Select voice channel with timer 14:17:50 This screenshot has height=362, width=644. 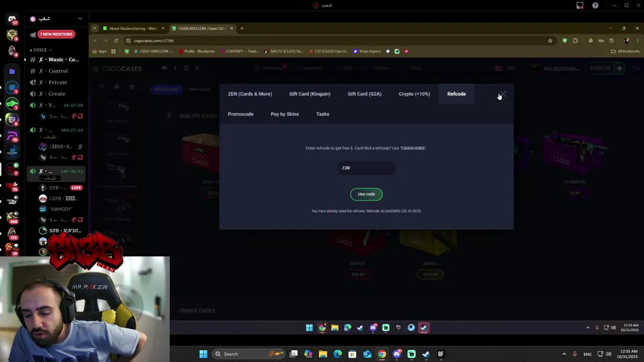pyautogui.click(x=56, y=105)
